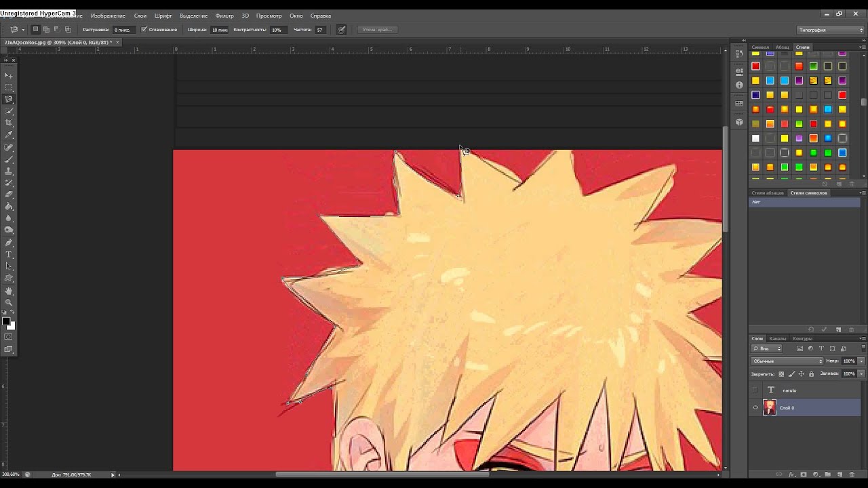Image resolution: width=868 pixels, height=488 pixels.
Task: Toggle Quick Mask mode icon
Action: click(x=8, y=337)
